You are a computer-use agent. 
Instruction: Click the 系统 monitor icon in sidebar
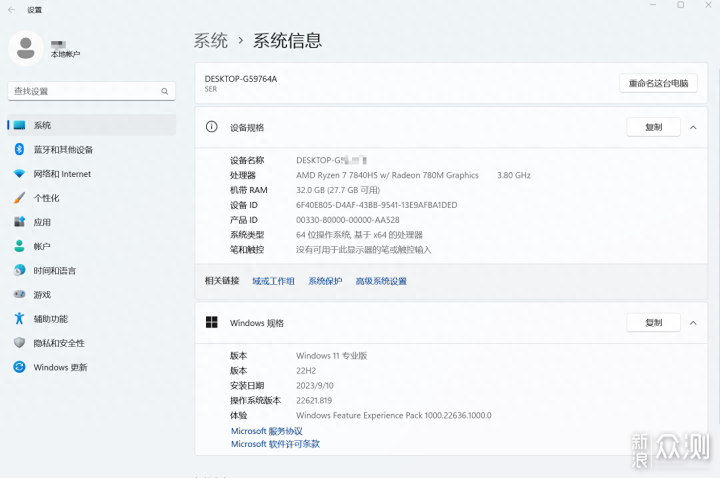pyautogui.click(x=19, y=125)
